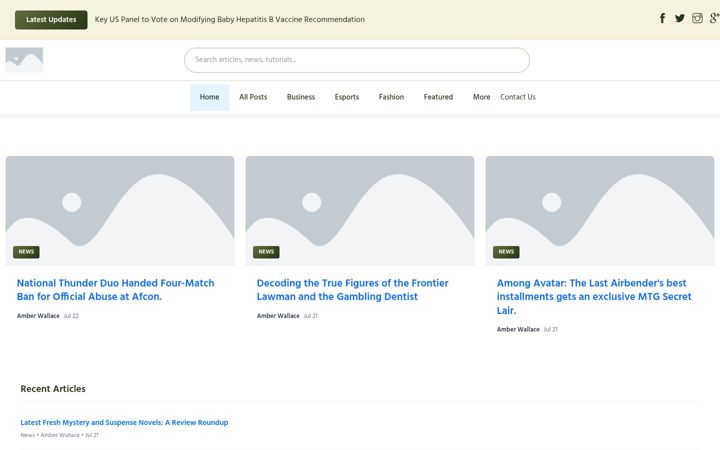Screen dimensions: 720x450
Task: Click the Latest Updates button
Action: click(51, 20)
